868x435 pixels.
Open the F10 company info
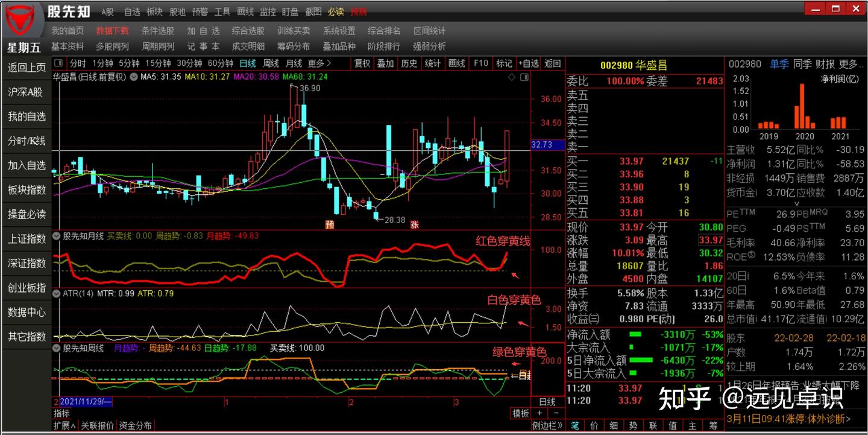(481, 63)
